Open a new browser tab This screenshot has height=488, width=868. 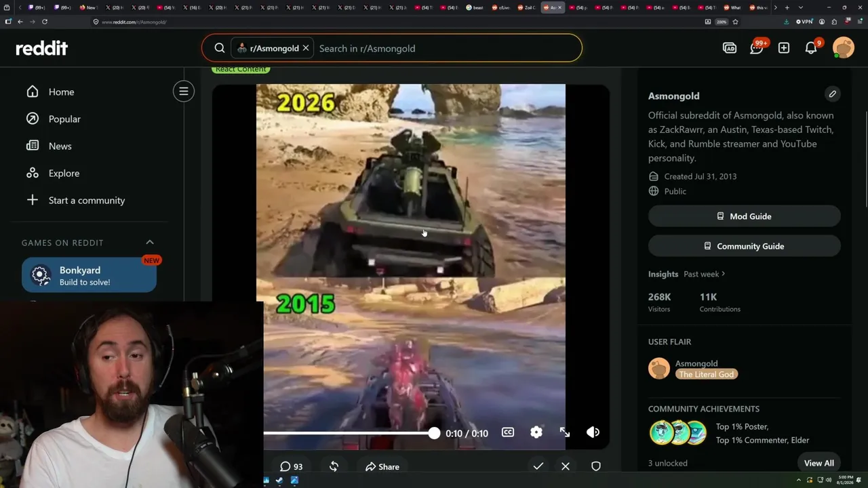(x=787, y=7)
